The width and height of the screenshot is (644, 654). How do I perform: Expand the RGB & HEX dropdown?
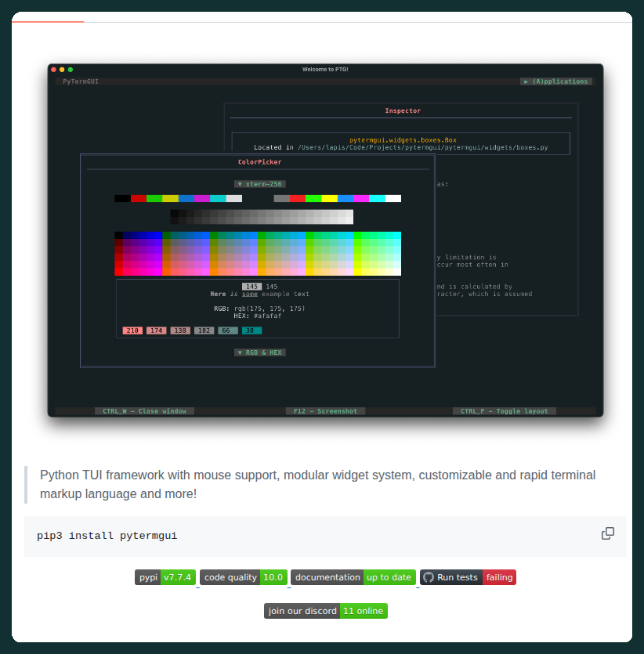(260, 352)
